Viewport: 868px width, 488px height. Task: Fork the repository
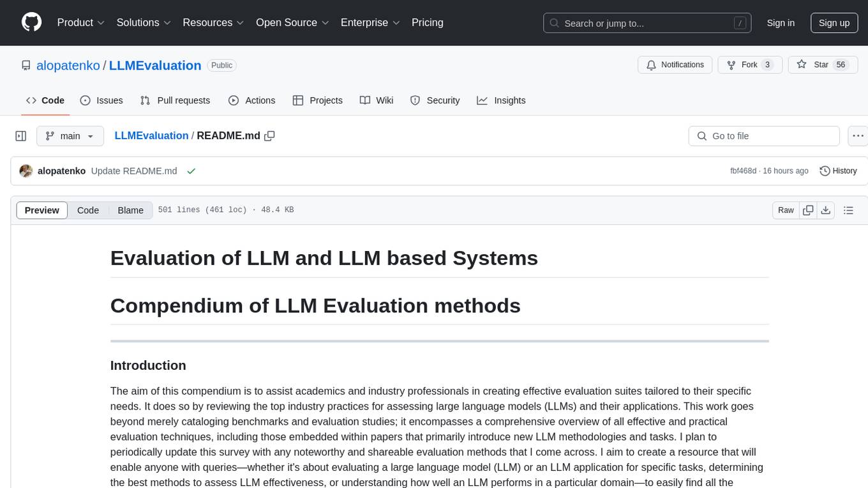[x=749, y=65]
